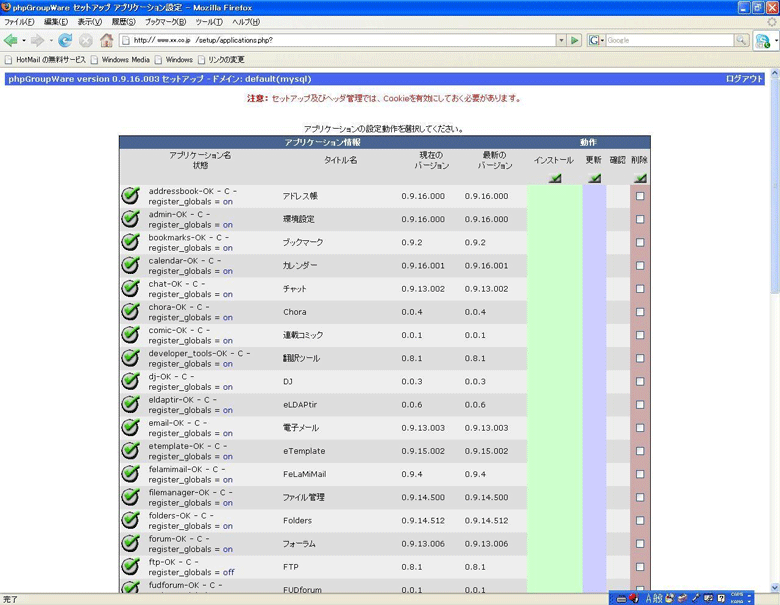This screenshot has width=780, height=605.
Task: Tick the delete checkbox for addressbook
Action: pos(640,196)
